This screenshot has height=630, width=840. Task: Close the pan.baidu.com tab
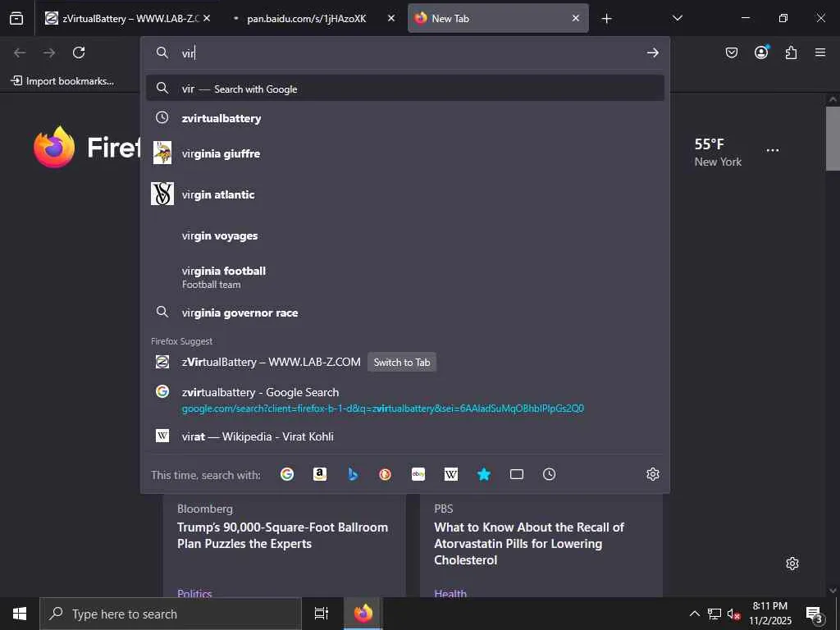click(391, 18)
